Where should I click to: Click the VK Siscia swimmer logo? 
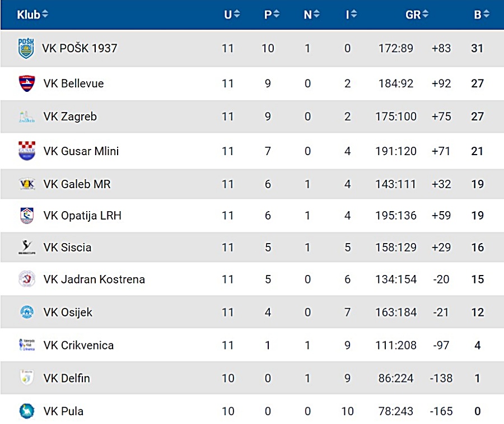(x=27, y=247)
